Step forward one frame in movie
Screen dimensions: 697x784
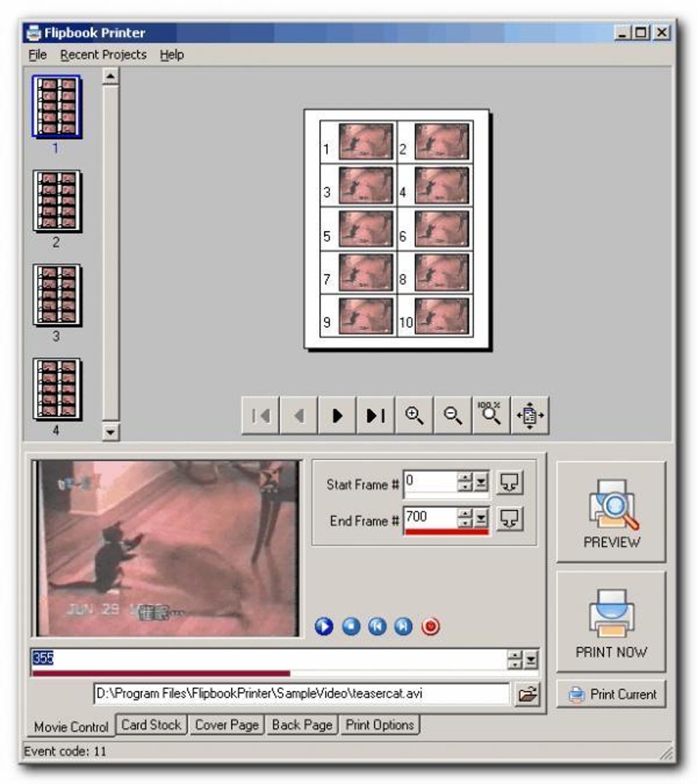click(403, 626)
